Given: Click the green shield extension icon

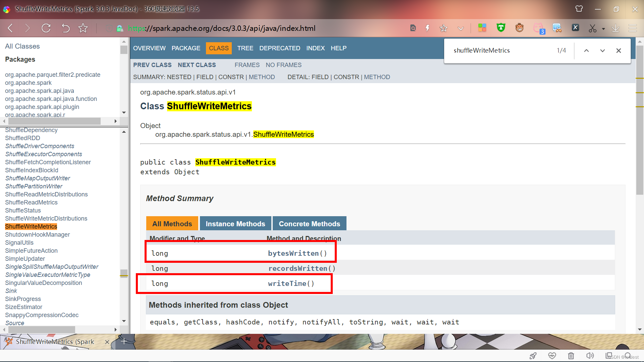Looking at the screenshot, I should [x=501, y=28].
